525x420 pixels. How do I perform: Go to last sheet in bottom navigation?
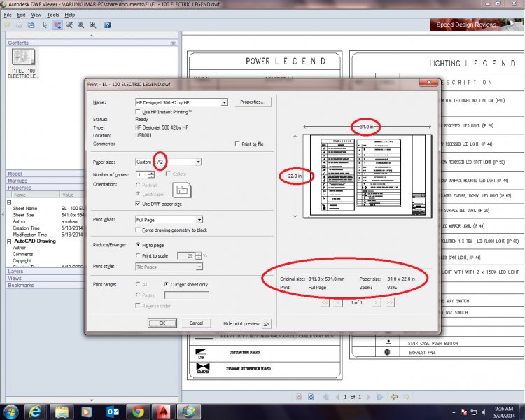click(x=380, y=397)
